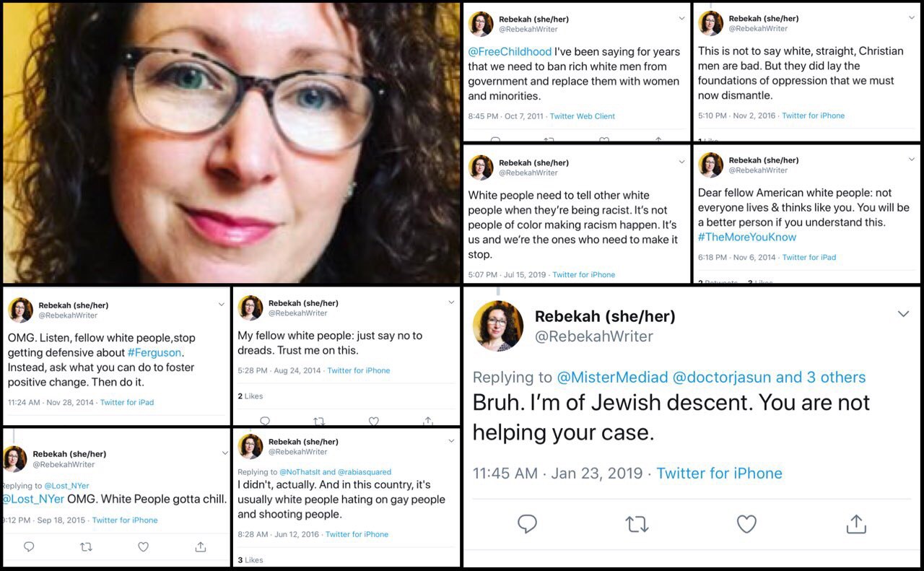Click share icon on the Jan 23, 2019 tweet

(x=855, y=523)
